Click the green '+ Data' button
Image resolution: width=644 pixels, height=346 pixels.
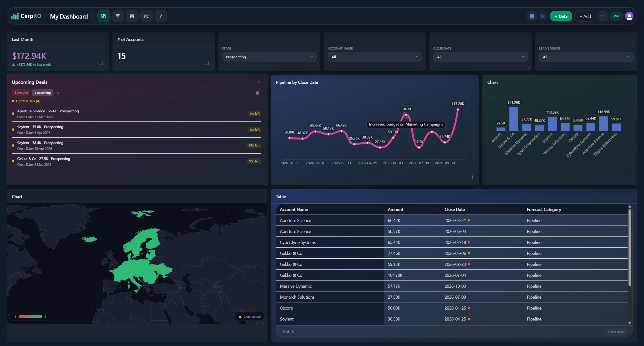tap(561, 16)
